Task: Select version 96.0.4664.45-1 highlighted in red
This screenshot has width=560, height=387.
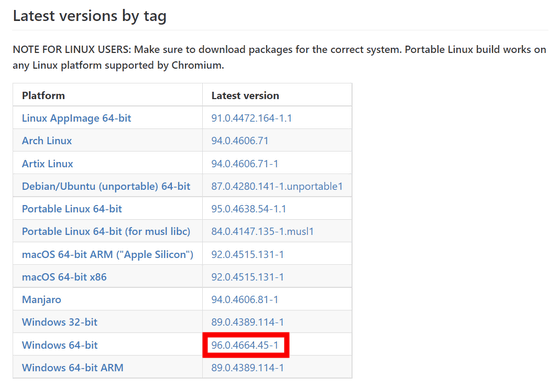Action: coord(245,345)
